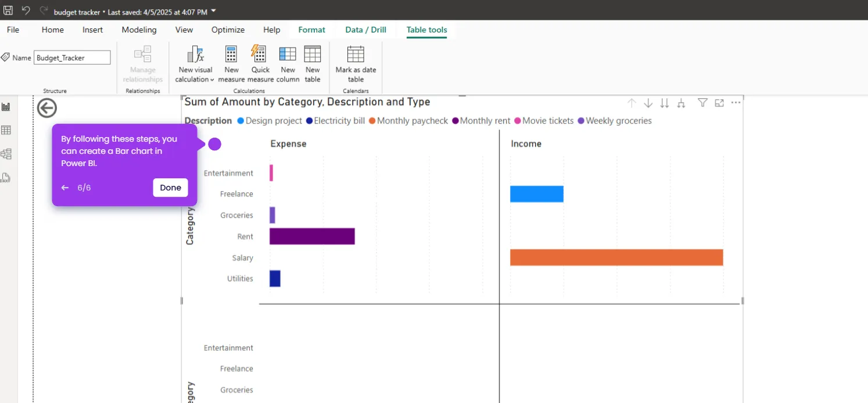
Task: Click the chart title text
Action: click(307, 102)
